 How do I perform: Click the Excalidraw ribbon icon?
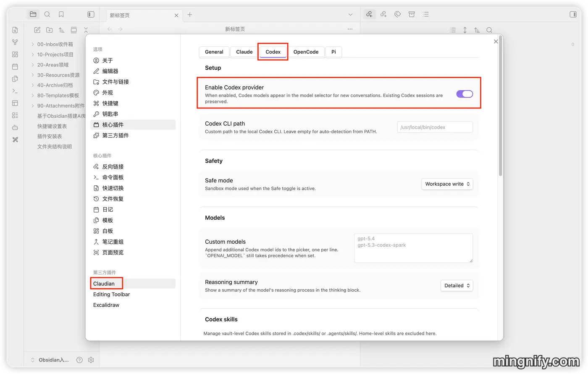[15, 140]
